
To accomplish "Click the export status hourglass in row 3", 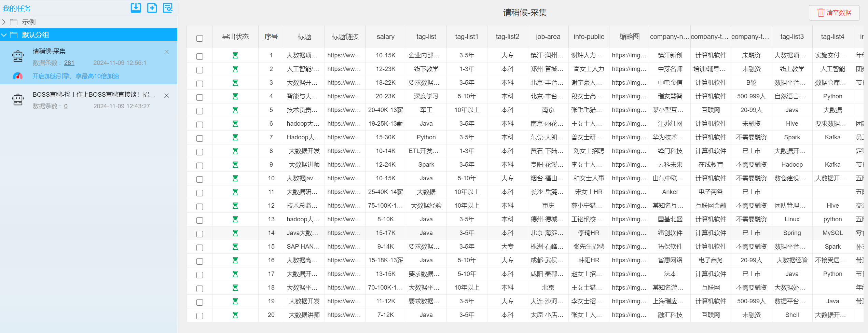I will [235, 83].
